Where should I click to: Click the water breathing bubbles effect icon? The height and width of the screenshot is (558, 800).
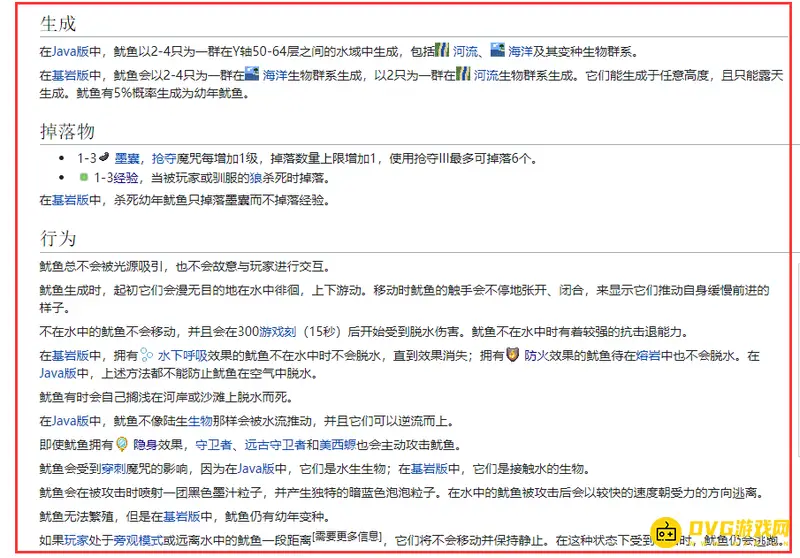coord(146,354)
